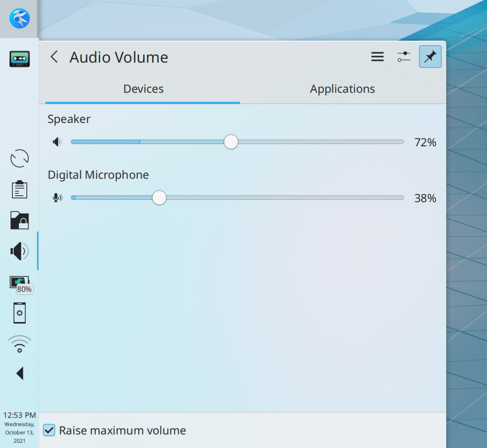Toggle the pin to keep popup open
This screenshot has height=448, width=487.
click(430, 57)
